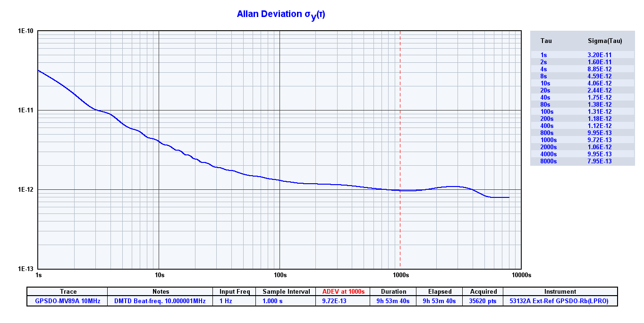The image size is (644, 323).
Task: Click the Notes column header
Action: tap(161, 291)
